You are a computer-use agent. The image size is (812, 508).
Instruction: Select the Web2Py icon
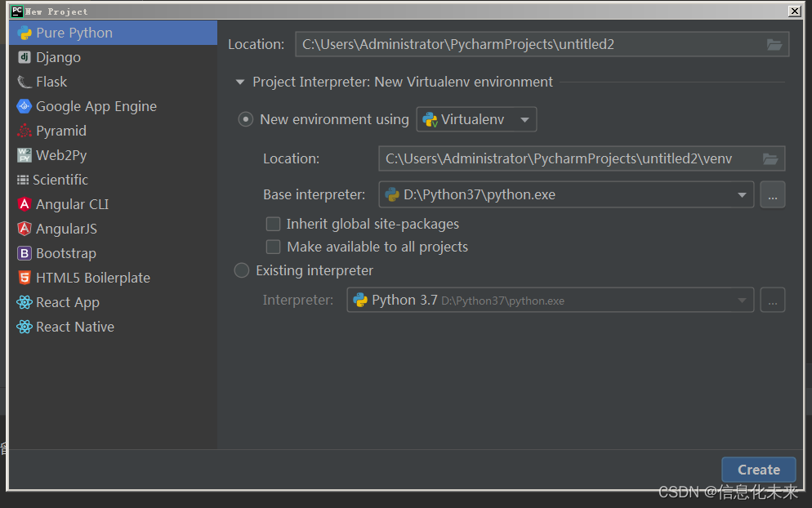click(x=25, y=155)
